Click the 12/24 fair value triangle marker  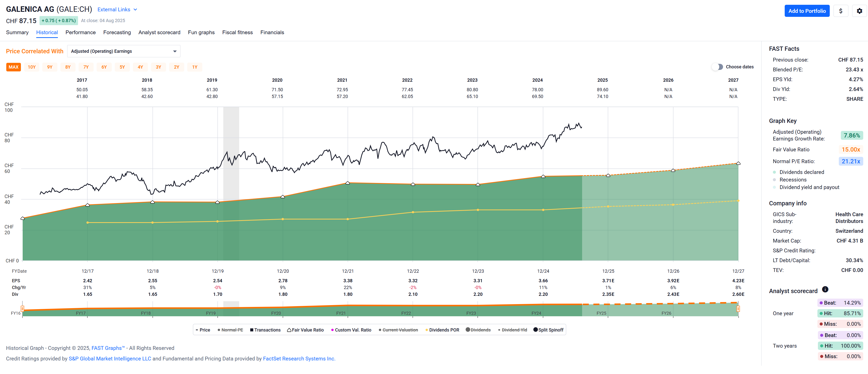click(x=543, y=176)
